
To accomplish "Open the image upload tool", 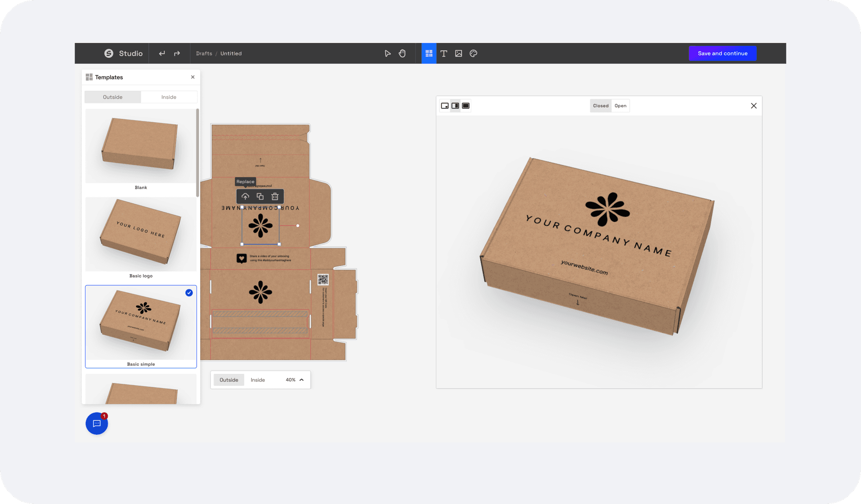I will click(459, 53).
